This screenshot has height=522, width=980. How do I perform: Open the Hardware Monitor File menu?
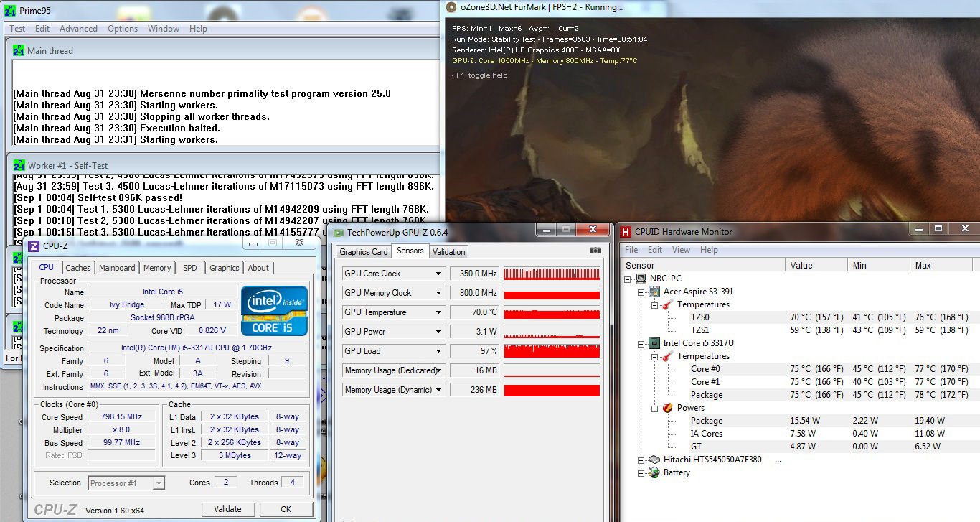631,250
